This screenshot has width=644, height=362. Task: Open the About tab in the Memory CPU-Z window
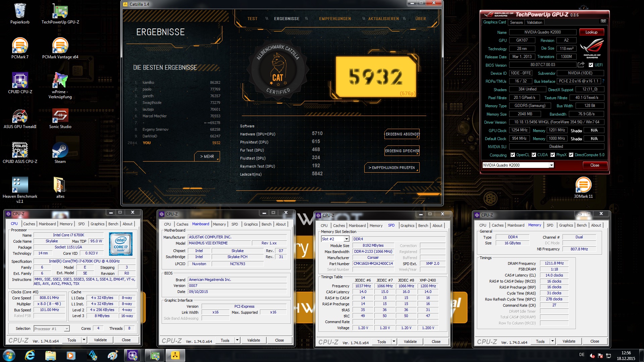596,225
